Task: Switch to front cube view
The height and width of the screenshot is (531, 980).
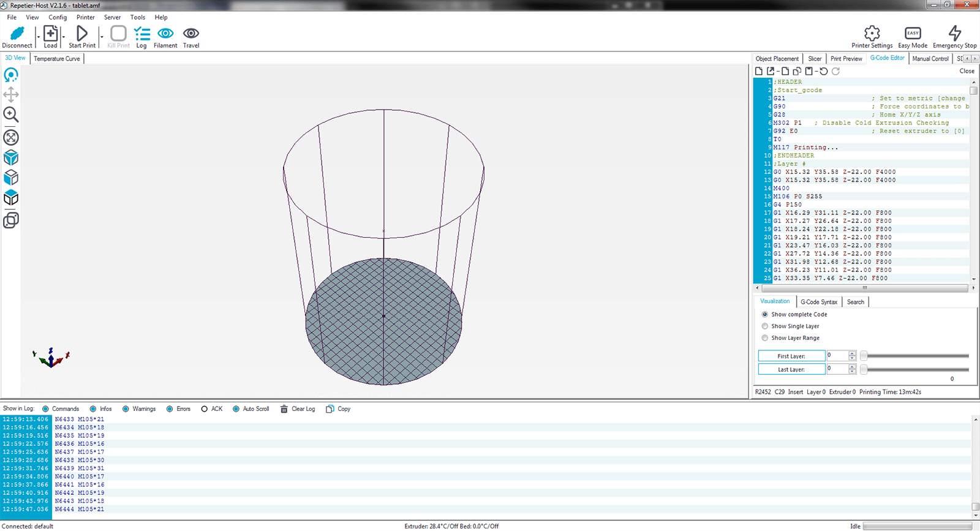Action: 11,178
